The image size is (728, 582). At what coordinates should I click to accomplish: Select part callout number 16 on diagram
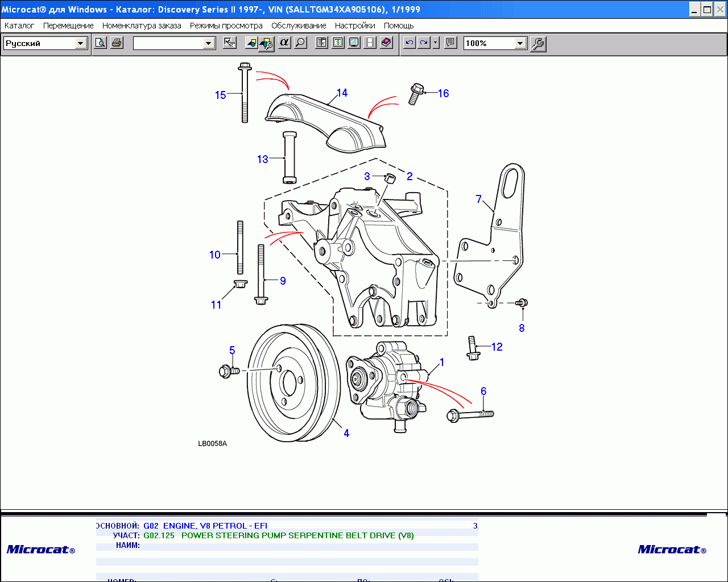443,93
